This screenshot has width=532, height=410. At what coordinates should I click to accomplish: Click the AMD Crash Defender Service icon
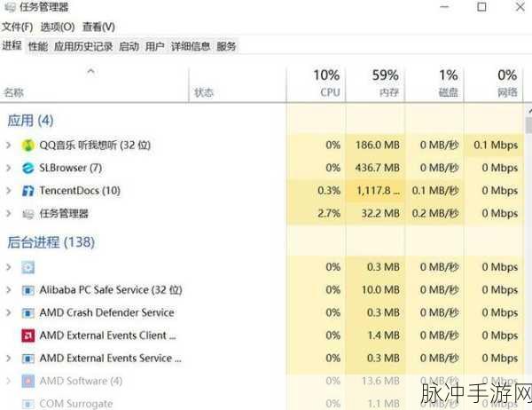28,313
